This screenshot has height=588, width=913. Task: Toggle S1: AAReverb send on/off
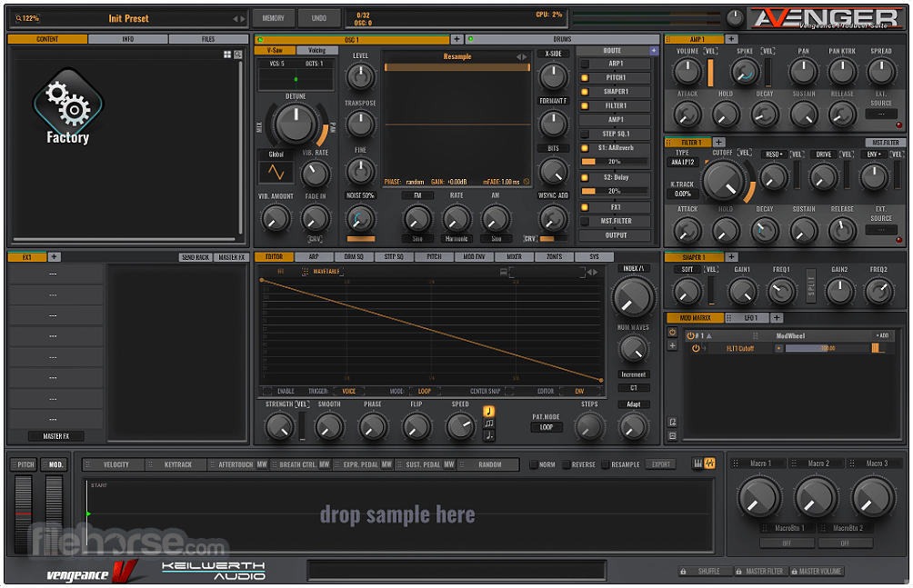[x=585, y=148]
